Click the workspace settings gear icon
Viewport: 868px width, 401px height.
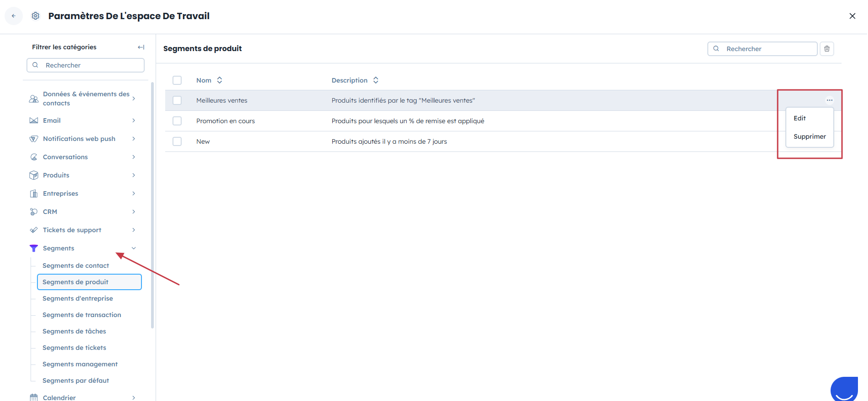pyautogui.click(x=36, y=16)
